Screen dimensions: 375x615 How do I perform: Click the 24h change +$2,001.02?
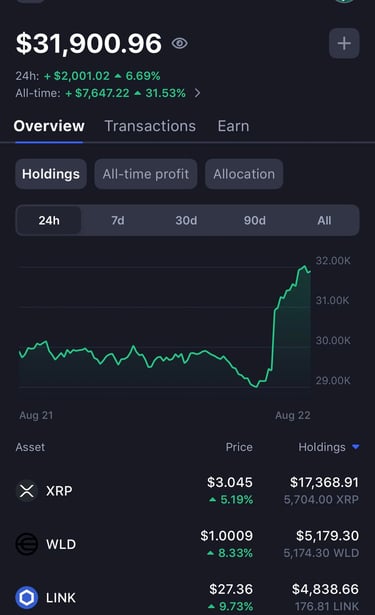77,76
